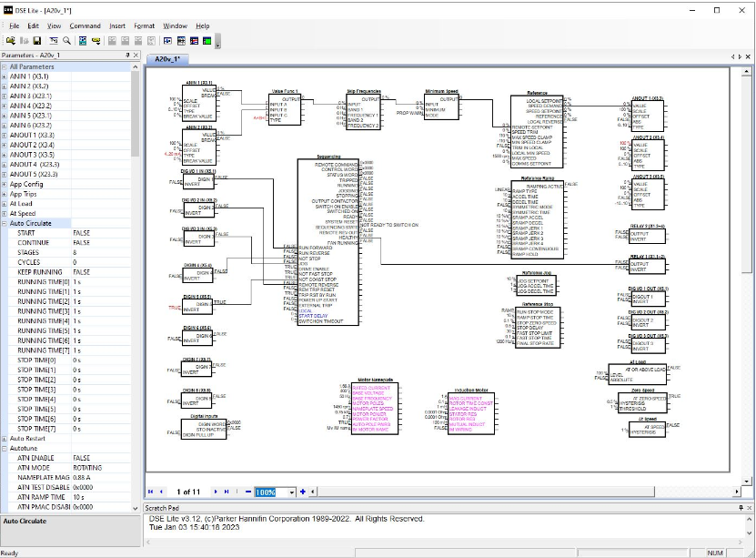Open the zoom percentage dropdown

pyautogui.click(x=291, y=492)
